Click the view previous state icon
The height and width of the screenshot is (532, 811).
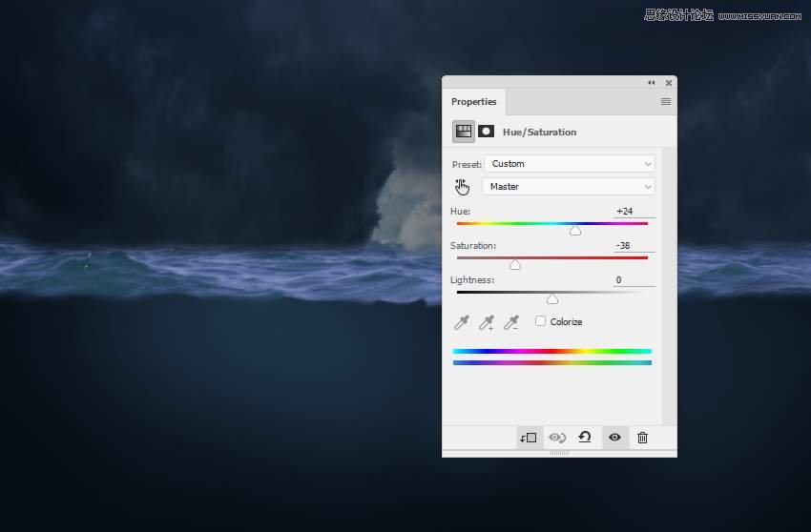point(556,438)
